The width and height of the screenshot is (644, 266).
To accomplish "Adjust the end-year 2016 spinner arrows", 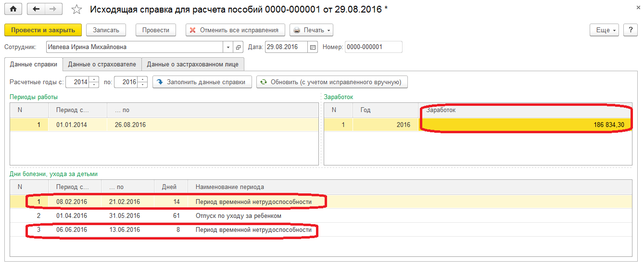I will pyautogui.click(x=142, y=82).
